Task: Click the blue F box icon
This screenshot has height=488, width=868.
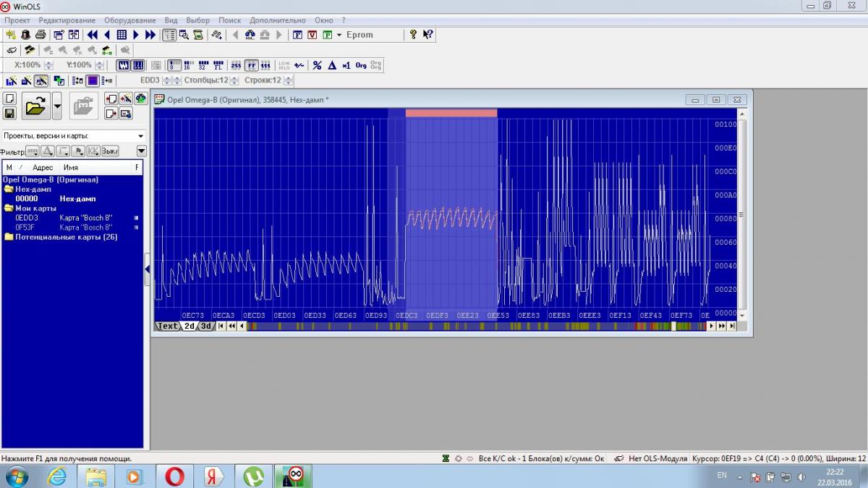Action: click(x=297, y=35)
